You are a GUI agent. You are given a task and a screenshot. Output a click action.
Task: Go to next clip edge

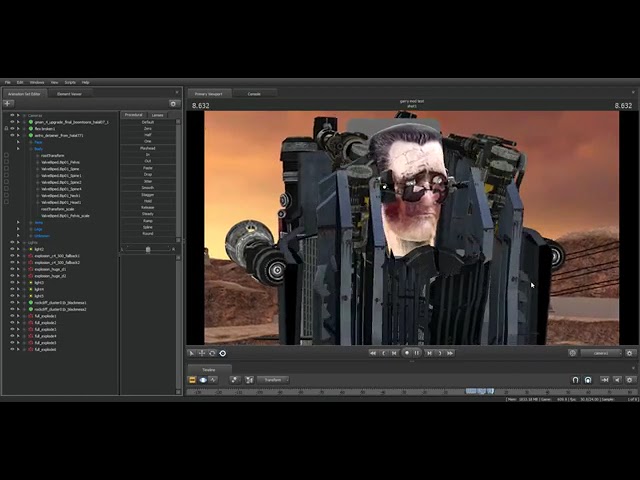[x=429, y=353]
